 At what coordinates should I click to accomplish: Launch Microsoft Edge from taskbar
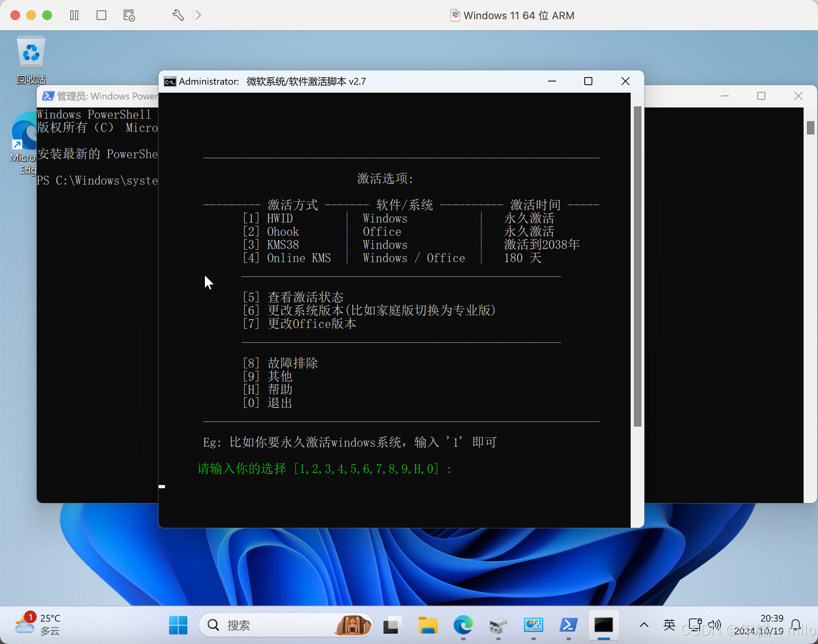tap(463, 625)
